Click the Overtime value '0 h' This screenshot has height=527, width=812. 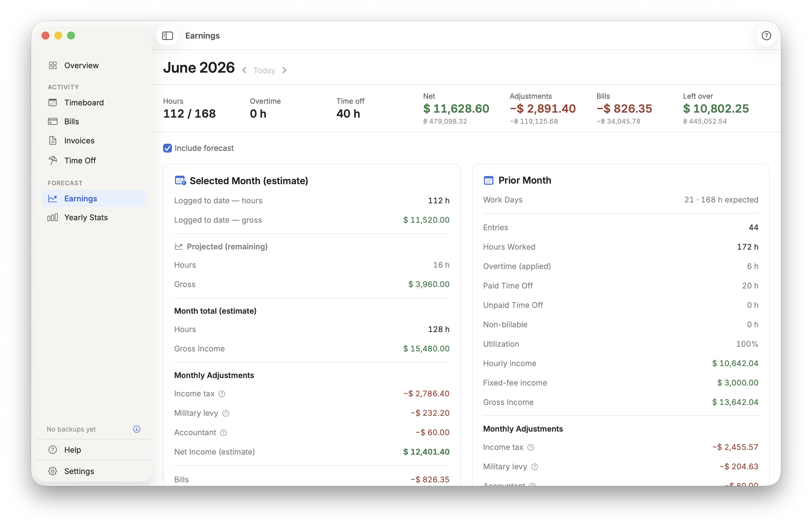tap(258, 113)
